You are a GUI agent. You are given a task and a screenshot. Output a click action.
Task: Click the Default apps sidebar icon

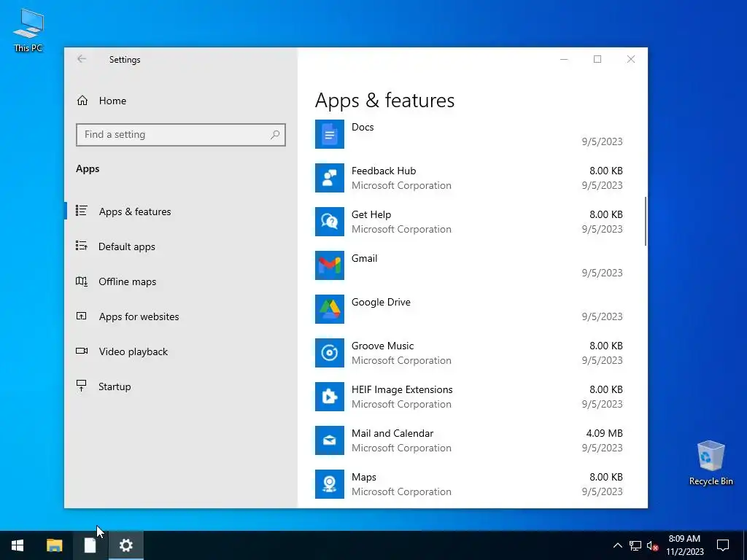(x=82, y=246)
